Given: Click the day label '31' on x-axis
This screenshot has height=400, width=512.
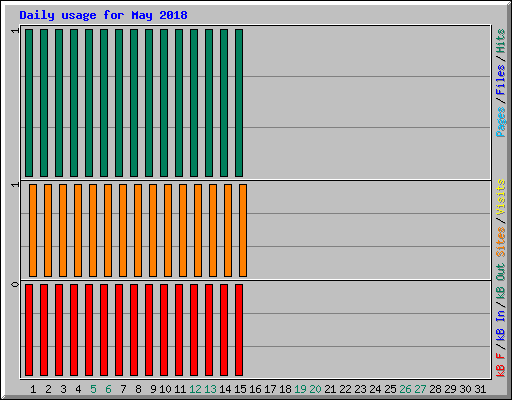Looking at the screenshot, I should (480, 389).
